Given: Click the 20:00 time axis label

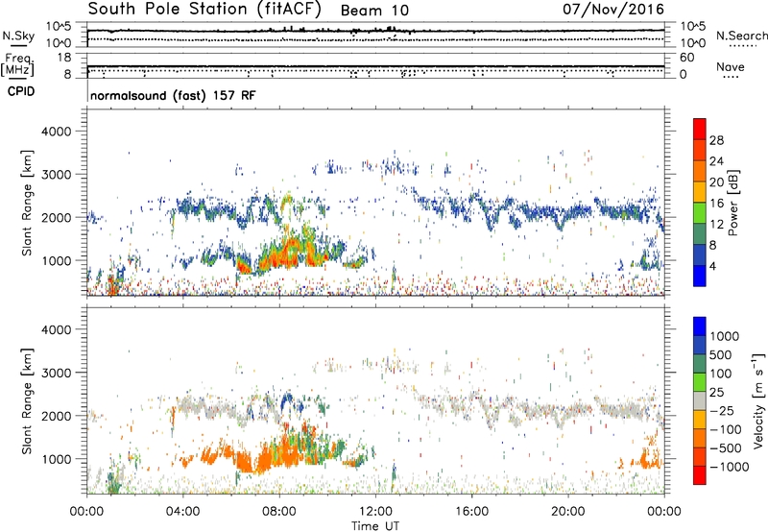Looking at the screenshot, I should click(x=568, y=512).
